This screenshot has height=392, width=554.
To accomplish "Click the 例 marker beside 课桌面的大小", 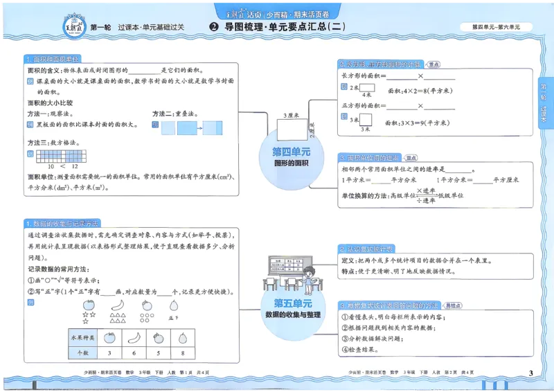I will click(x=30, y=81).
